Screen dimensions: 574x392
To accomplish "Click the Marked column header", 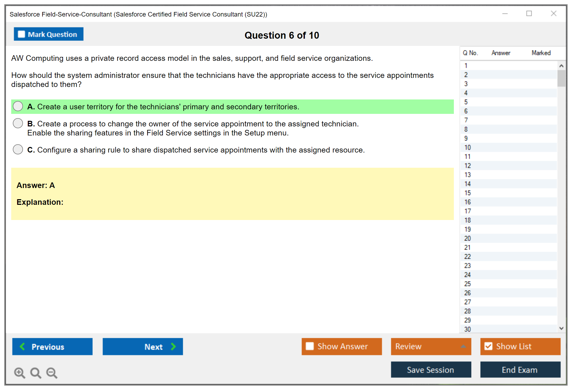I will [541, 53].
